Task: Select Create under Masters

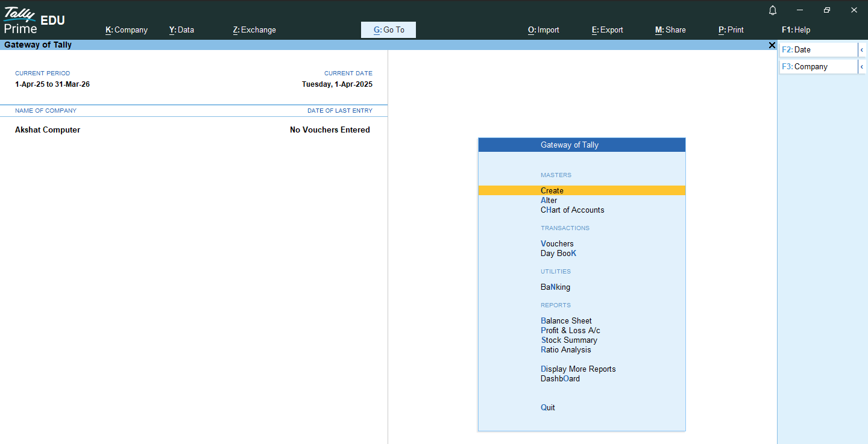Action: pos(552,190)
